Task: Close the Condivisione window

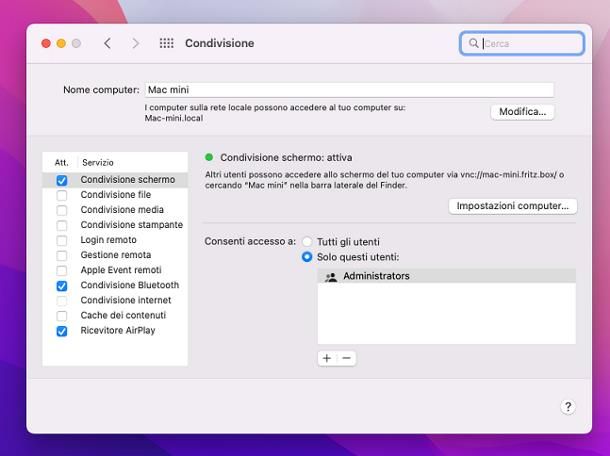Action: pyautogui.click(x=46, y=43)
